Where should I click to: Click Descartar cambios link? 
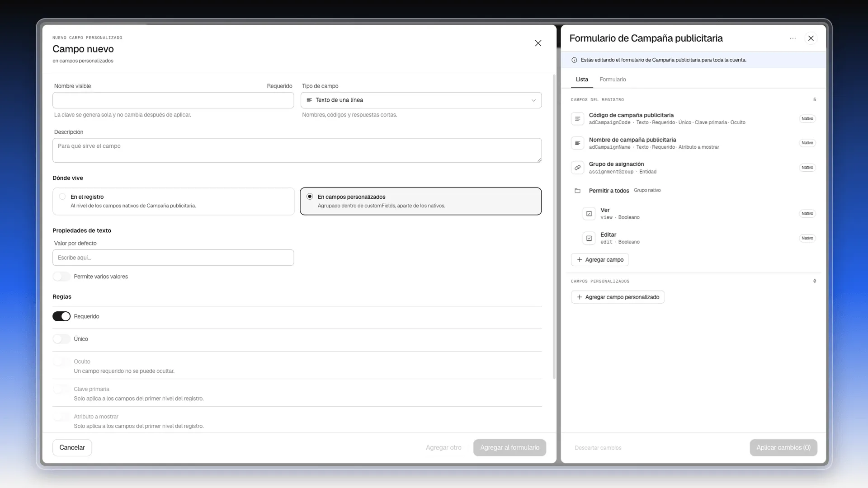598,448
